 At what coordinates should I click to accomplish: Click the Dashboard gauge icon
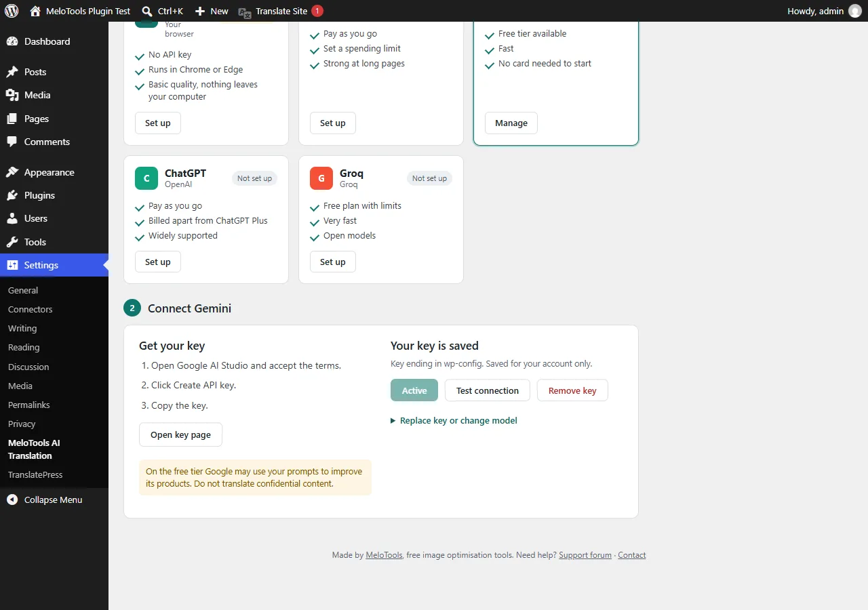[12, 41]
